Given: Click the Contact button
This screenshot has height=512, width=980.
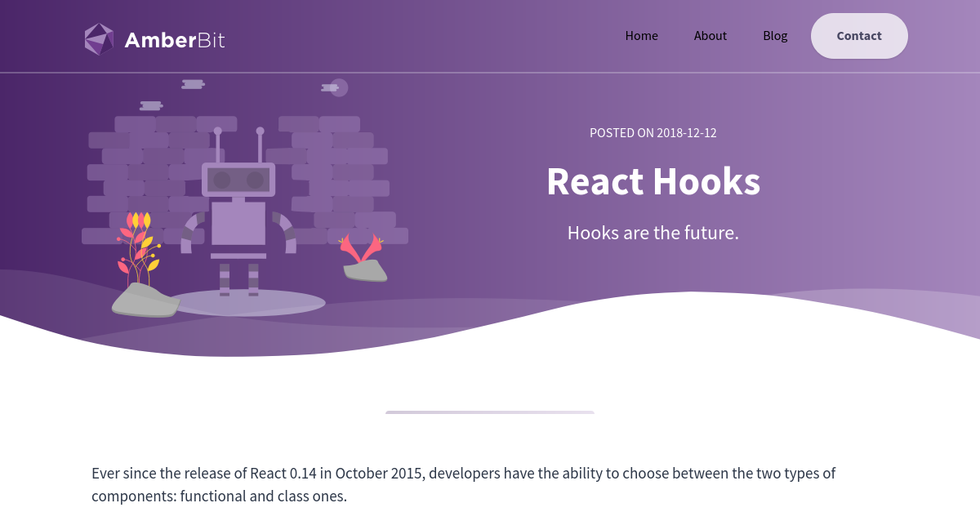Looking at the screenshot, I should point(859,36).
